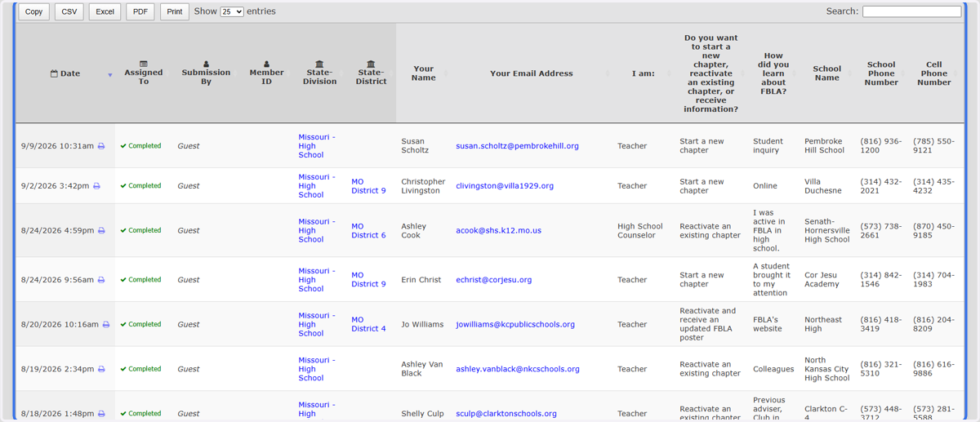Click Completed status in Susan Scholtz row
The image size is (980, 422).
140,146
